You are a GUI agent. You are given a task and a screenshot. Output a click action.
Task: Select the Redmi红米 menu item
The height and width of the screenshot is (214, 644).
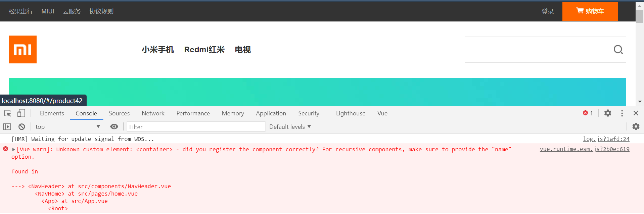(204, 50)
